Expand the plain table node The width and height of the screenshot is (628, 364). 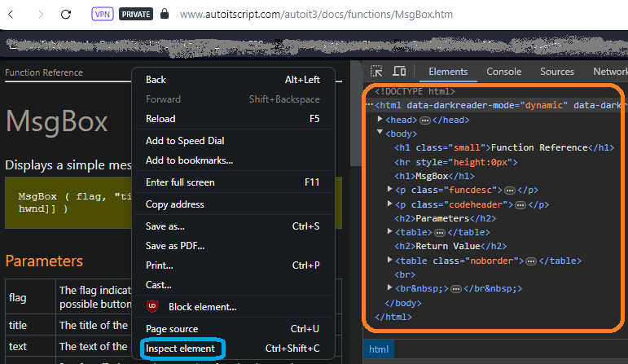pos(389,231)
